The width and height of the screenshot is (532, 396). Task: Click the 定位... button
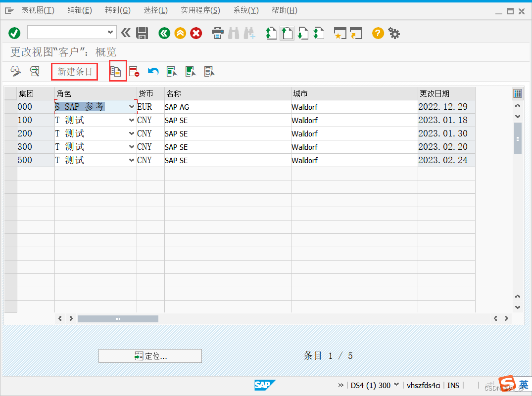(150, 356)
